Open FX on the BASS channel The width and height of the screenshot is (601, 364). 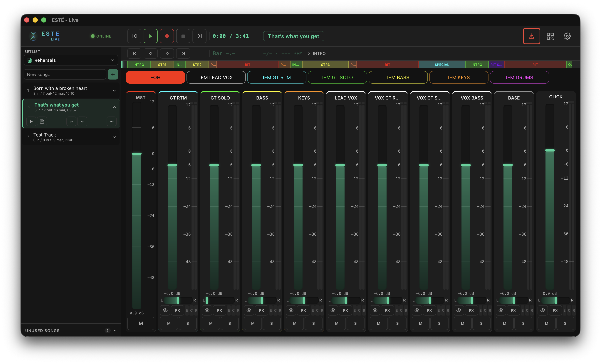pyautogui.click(x=261, y=310)
